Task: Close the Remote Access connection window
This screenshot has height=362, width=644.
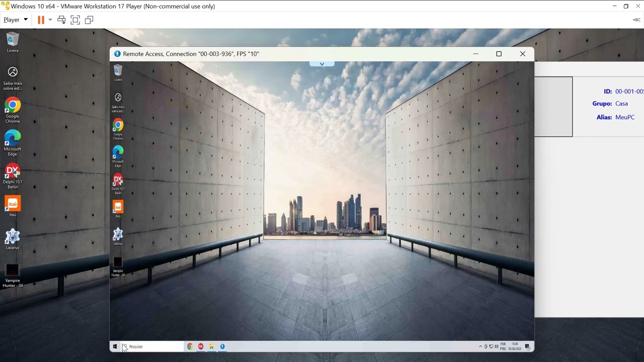Action: [x=522, y=54]
